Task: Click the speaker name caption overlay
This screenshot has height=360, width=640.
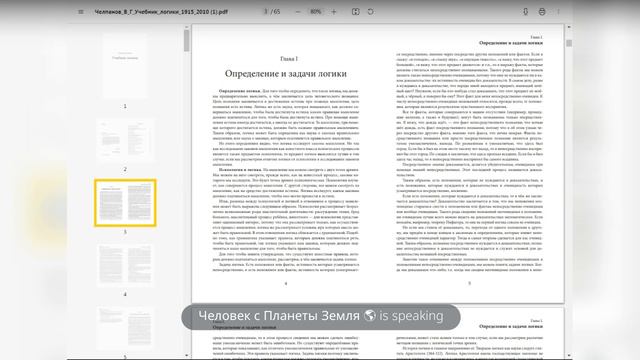Action: click(321, 316)
